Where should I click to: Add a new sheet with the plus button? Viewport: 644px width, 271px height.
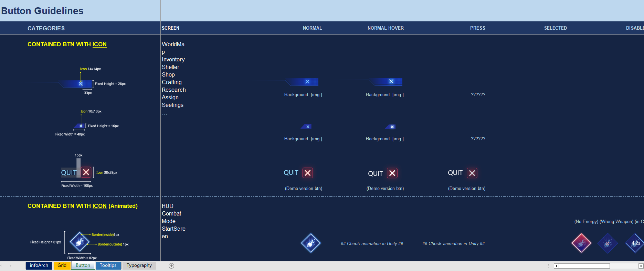171,266
